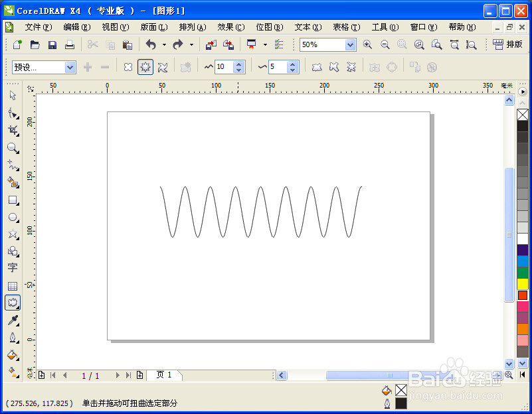The width and height of the screenshot is (532, 414).
Task: Enable Push and Pull distortion mode
Action: 128,67
